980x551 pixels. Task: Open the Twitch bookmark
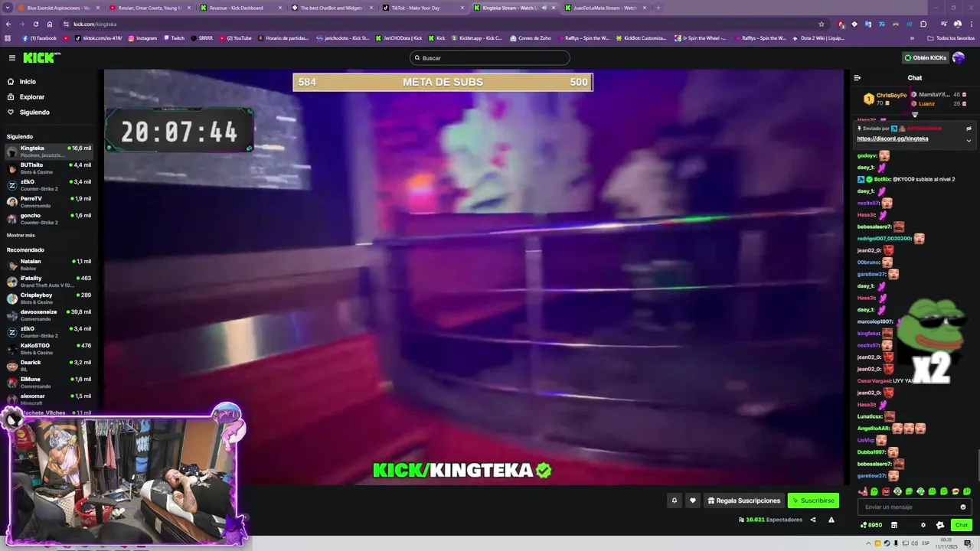tap(174, 37)
